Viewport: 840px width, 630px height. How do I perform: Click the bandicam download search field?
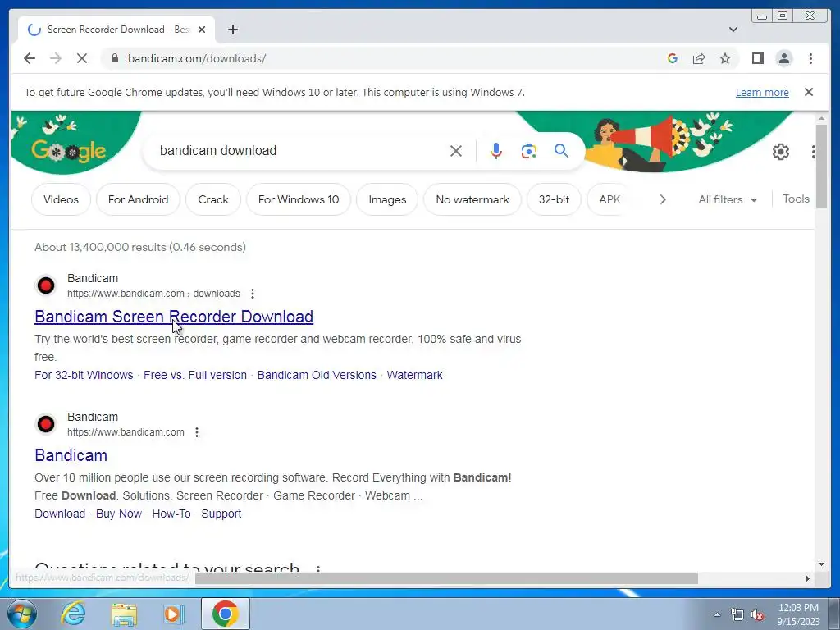(300, 151)
